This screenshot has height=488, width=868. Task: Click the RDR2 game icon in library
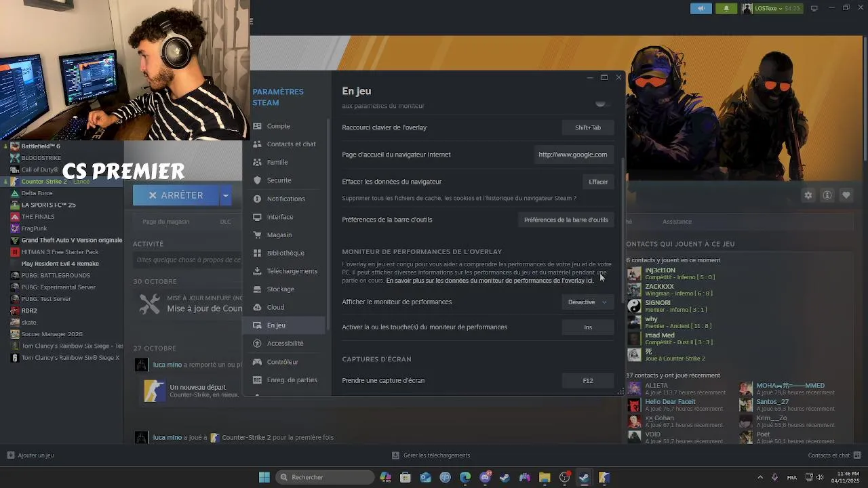[x=15, y=310]
